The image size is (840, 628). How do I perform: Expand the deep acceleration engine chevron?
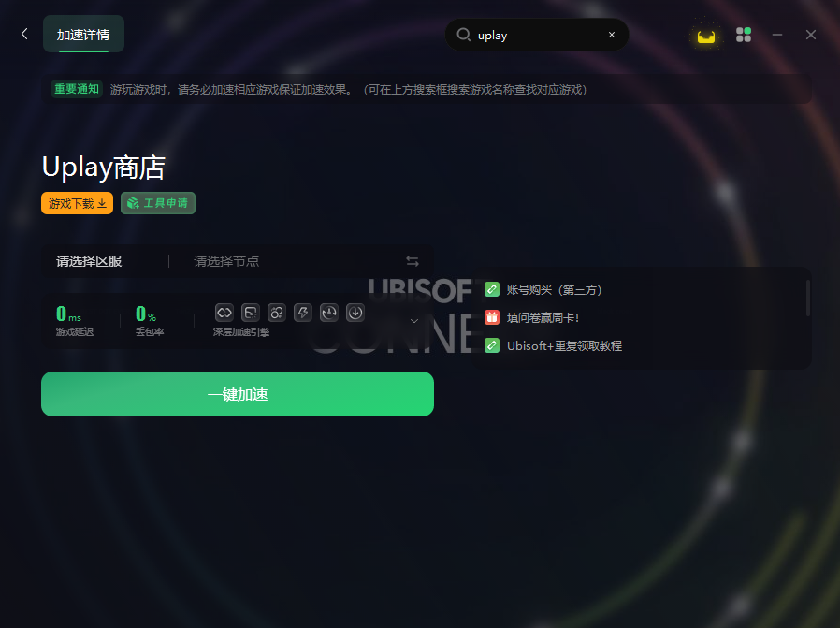tap(414, 320)
